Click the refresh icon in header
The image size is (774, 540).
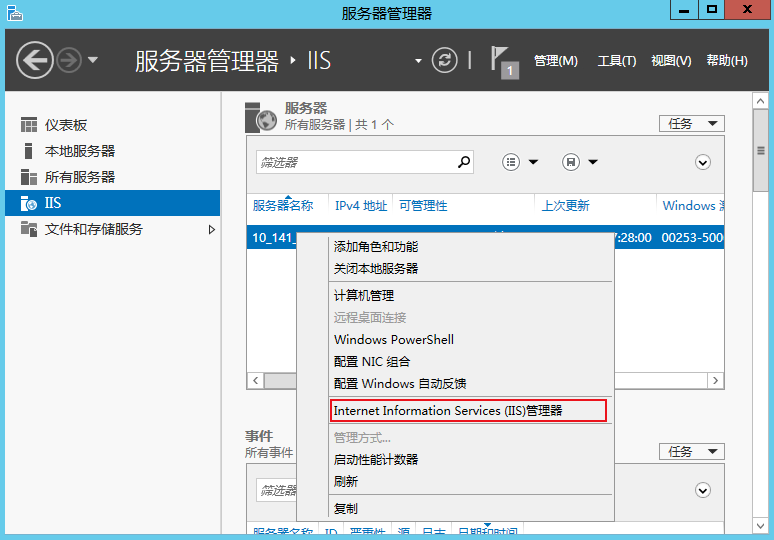pos(444,60)
